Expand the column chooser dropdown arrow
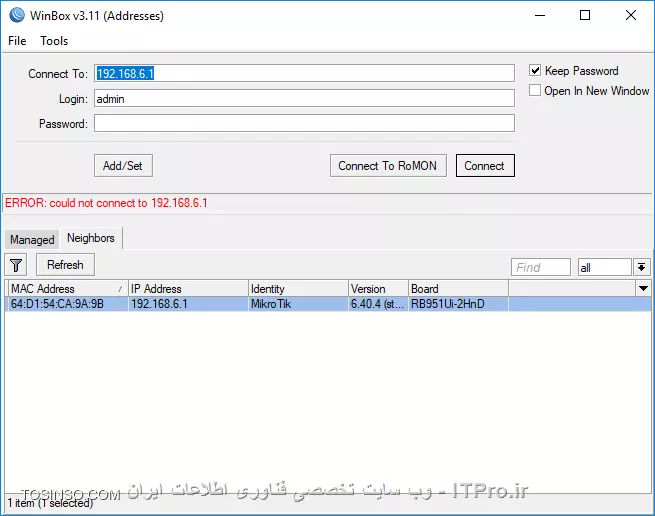This screenshot has width=655, height=516. (x=643, y=288)
